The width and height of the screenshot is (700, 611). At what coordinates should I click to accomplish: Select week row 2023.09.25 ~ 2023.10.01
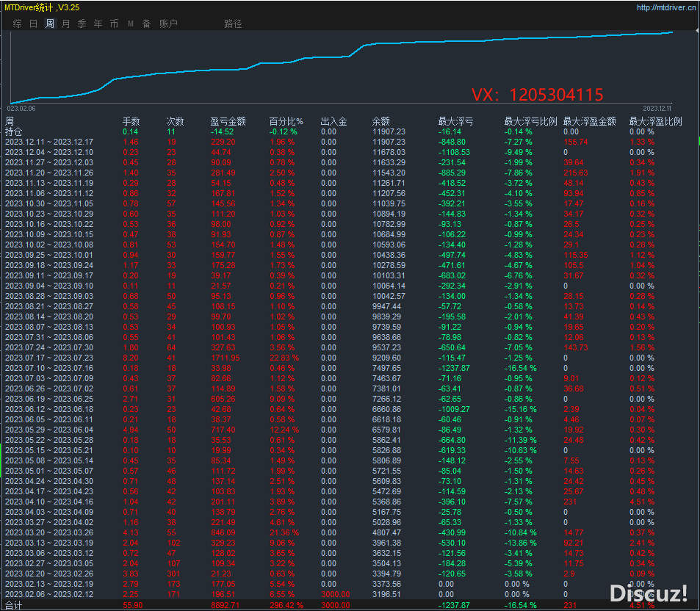[49, 255]
